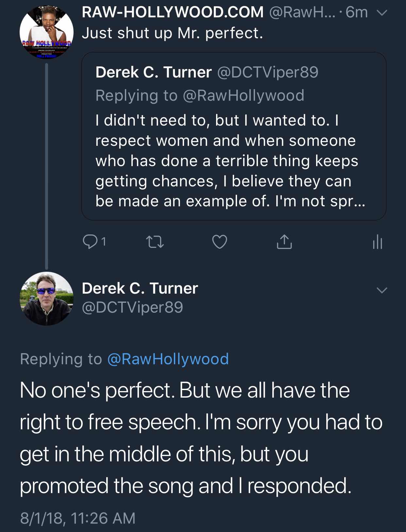Tap the reply count number 1
406x532 pixels.
103,242
